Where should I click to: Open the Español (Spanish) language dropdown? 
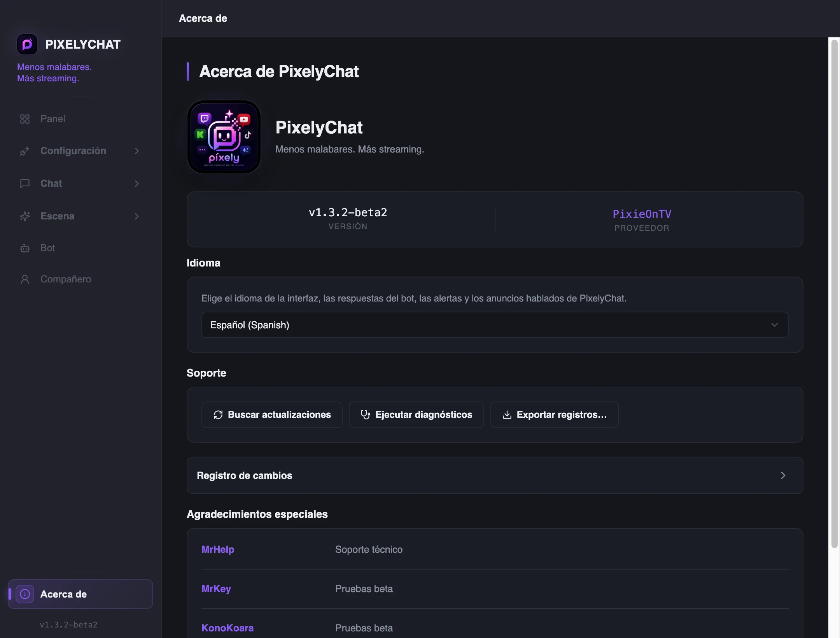click(495, 325)
